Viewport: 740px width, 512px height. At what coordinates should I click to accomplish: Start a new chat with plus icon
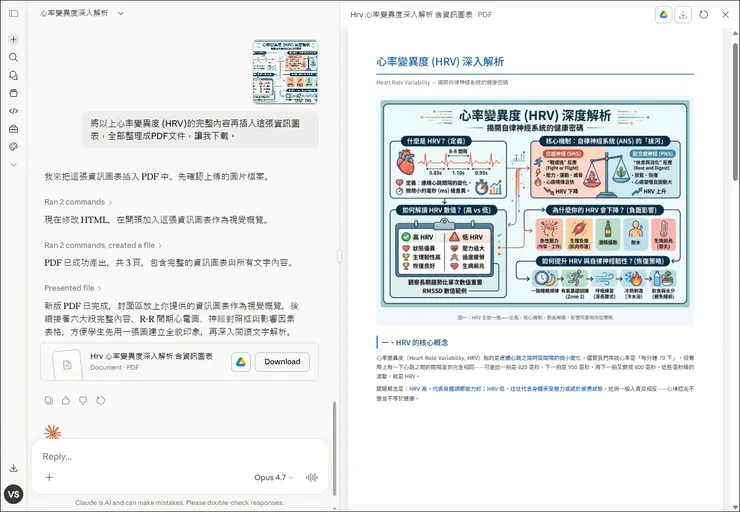13,39
